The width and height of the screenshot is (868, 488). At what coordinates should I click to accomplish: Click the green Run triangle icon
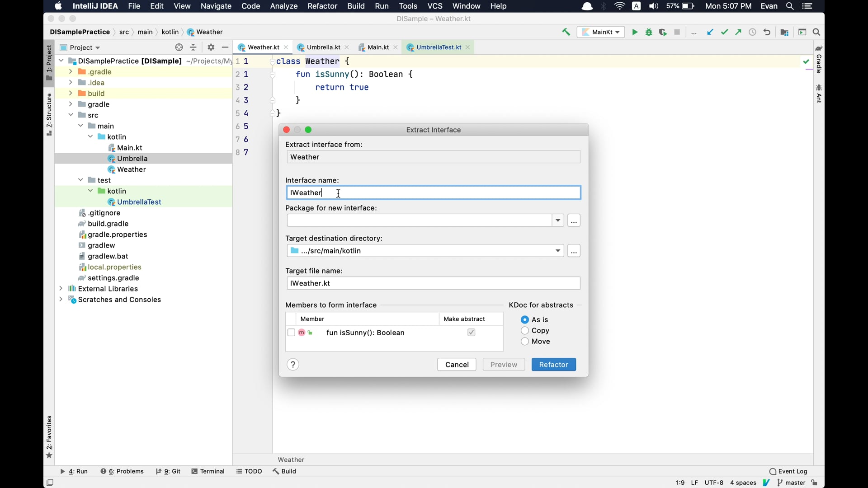point(635,32)
